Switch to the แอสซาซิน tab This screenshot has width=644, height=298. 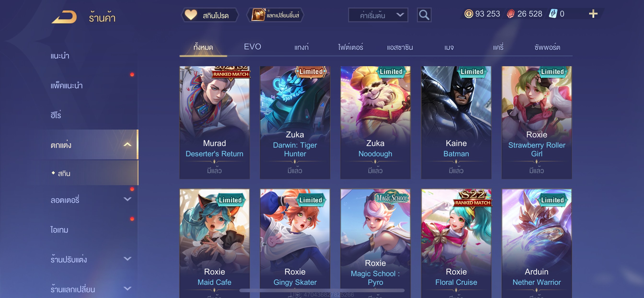(x=400, y=47)
